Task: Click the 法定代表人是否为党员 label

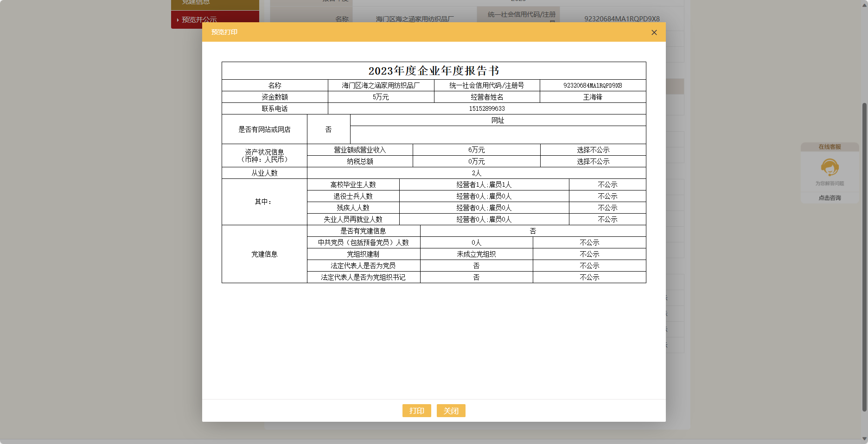Action: (364, 266)
